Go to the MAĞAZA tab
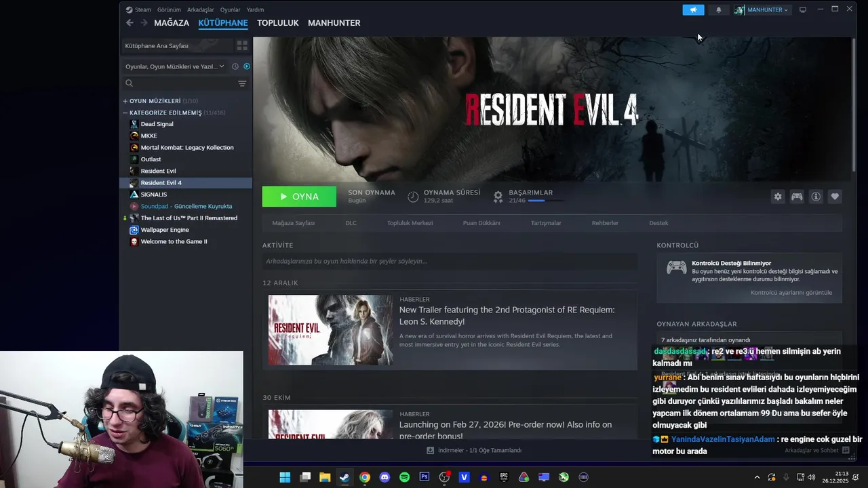This screenshot has height=488, width=868. point(172,23)
